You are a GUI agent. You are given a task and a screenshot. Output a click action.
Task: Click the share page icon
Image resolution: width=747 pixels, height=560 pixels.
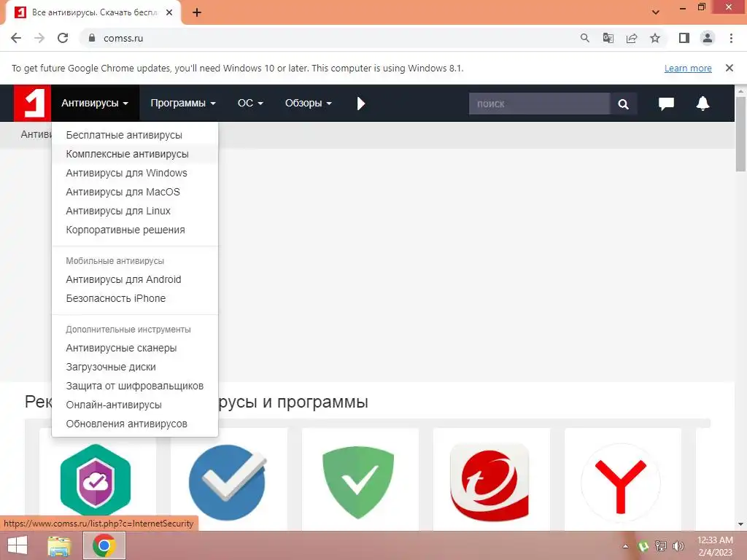632,38
